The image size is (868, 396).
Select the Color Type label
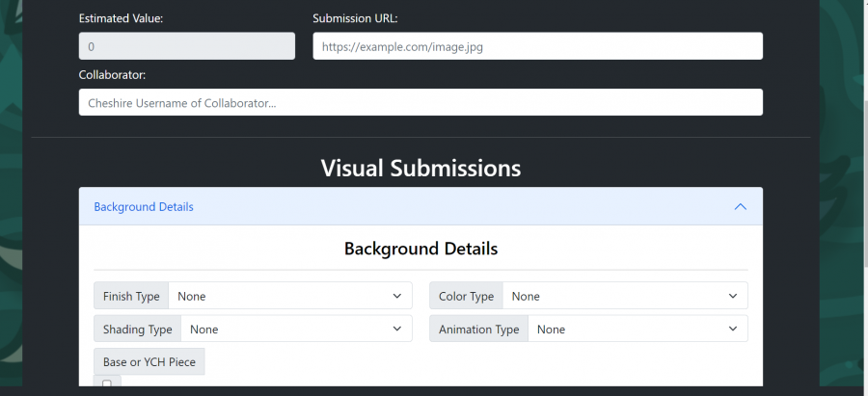[x=467, y=296]
